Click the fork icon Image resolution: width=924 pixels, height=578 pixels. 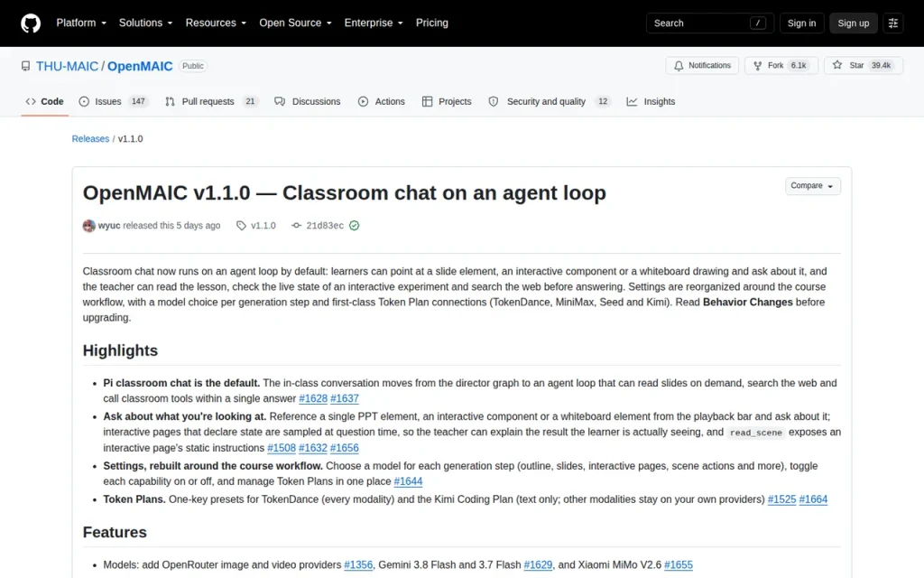coord(758,65)
